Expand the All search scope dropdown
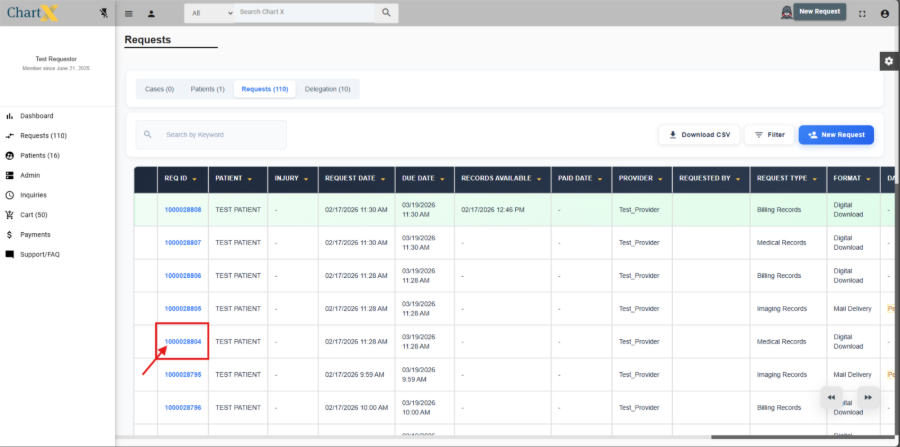Image resolution: width=900 pixels, height=447 pixels. point(210,13)
